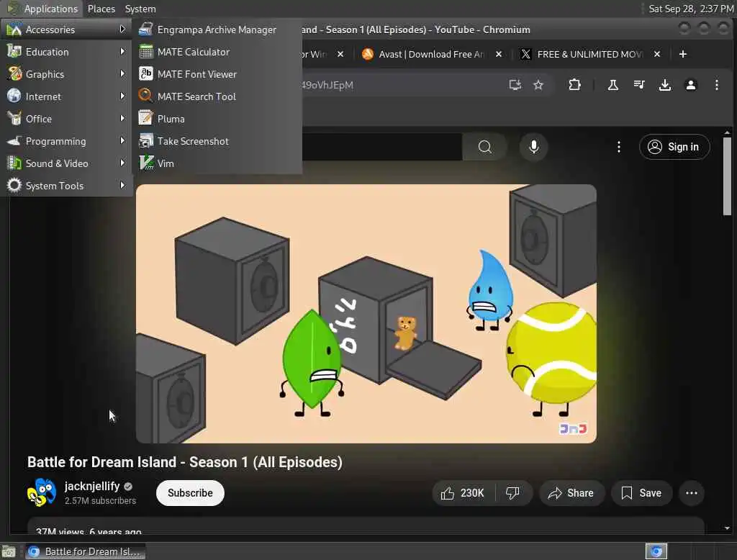Click the panel clock showing Sat Sep 28

(690, 9)
